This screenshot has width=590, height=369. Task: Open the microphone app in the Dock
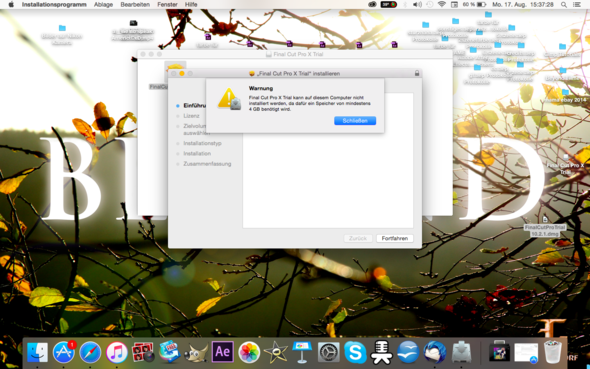[x=382, y=352]
